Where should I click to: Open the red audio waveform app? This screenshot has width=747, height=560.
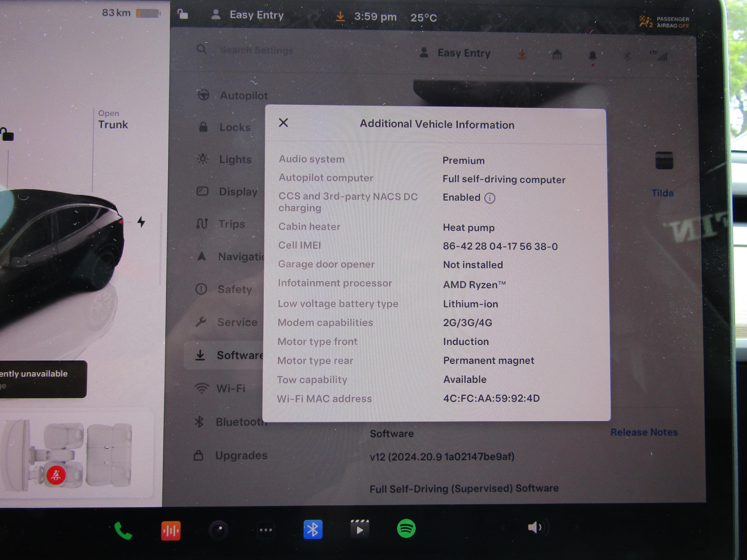171,531
